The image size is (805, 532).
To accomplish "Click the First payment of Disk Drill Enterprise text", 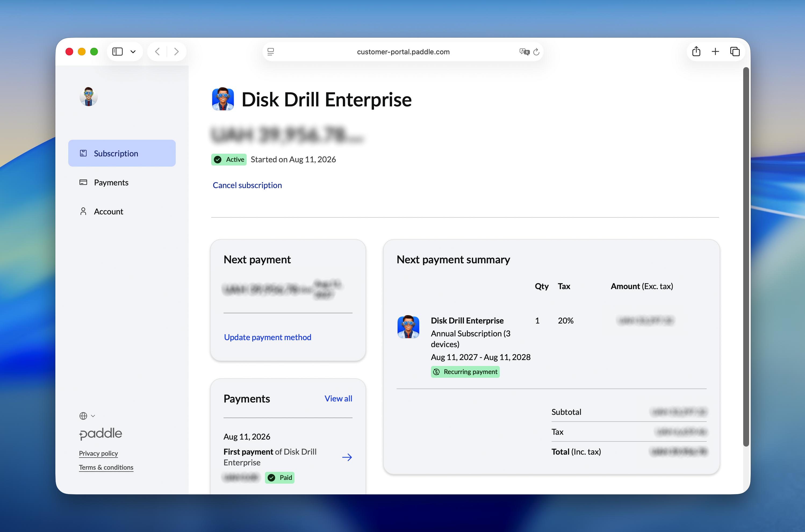I will tap(270, 457).
